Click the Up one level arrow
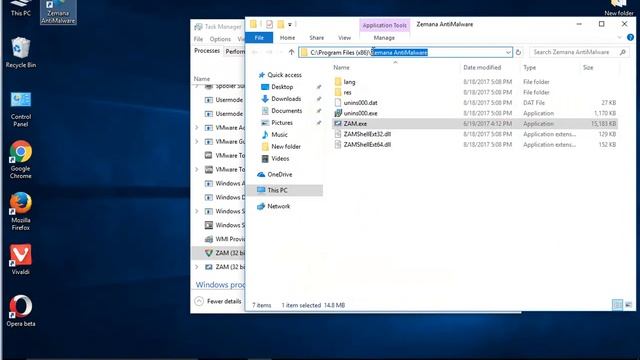640x360 pixels. point(291,52)
